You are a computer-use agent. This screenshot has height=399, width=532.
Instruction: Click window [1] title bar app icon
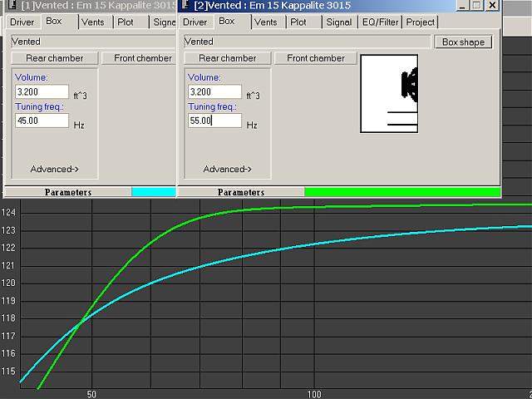coord(12,5)
